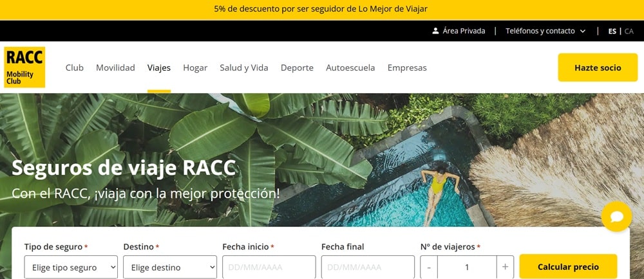Open the Autoescuela menu item
Viewport: 644px width, 279px height.
pyautogui.click(x=350, y=68)
